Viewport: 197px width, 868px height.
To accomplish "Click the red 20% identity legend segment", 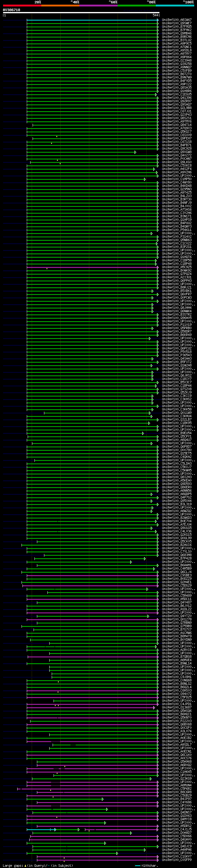I will 22,6.
